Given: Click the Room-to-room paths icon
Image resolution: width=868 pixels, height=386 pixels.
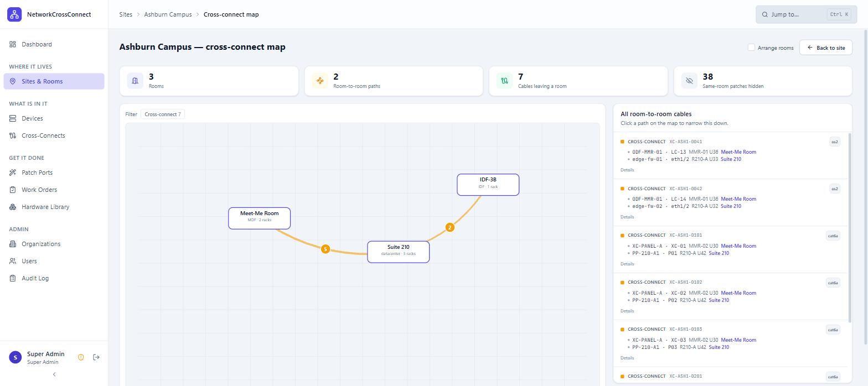Looking at the screenshot, I should coord(320,81).
